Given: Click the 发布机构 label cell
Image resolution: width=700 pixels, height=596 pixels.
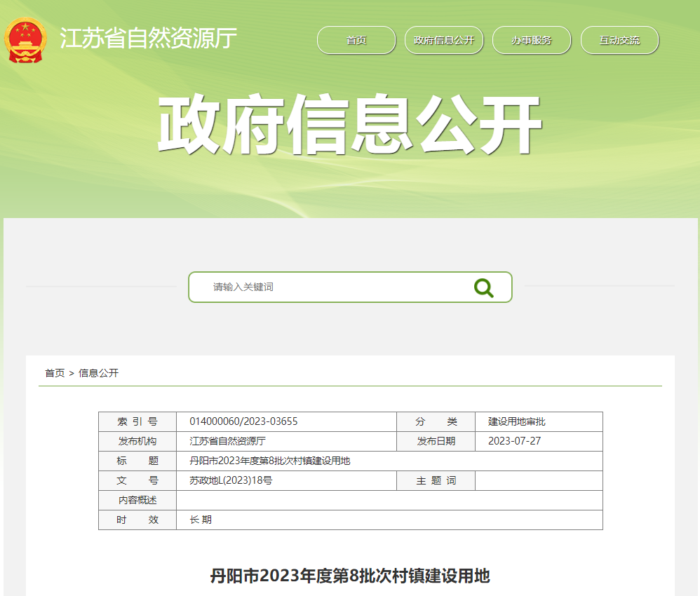Looking at the screenshot, I should coord(137,441).
